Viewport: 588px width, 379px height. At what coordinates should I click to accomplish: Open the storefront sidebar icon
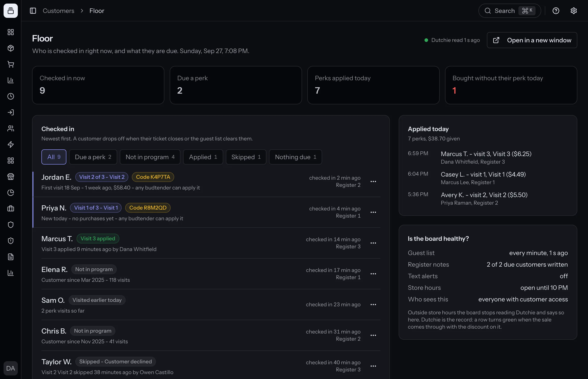click(x=10, y=176)
